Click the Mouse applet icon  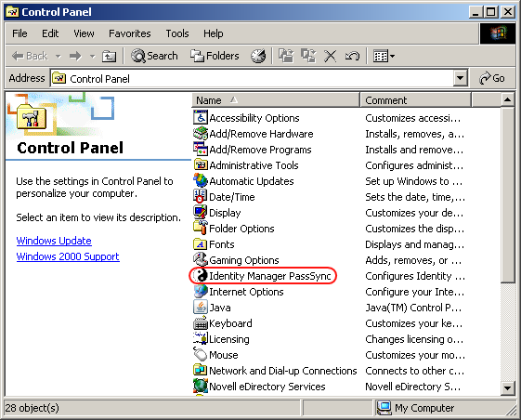(201, 354)
